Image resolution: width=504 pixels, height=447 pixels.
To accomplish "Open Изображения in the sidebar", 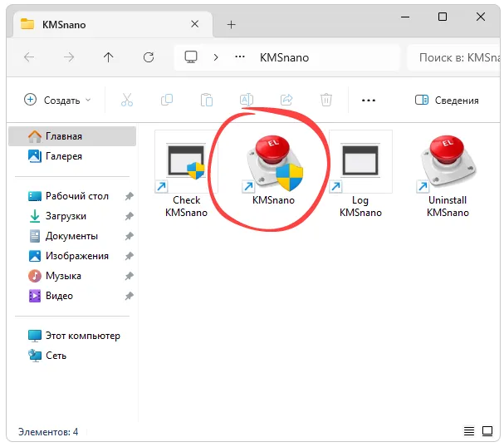I will pyautogui.click(x=72, y=256).
